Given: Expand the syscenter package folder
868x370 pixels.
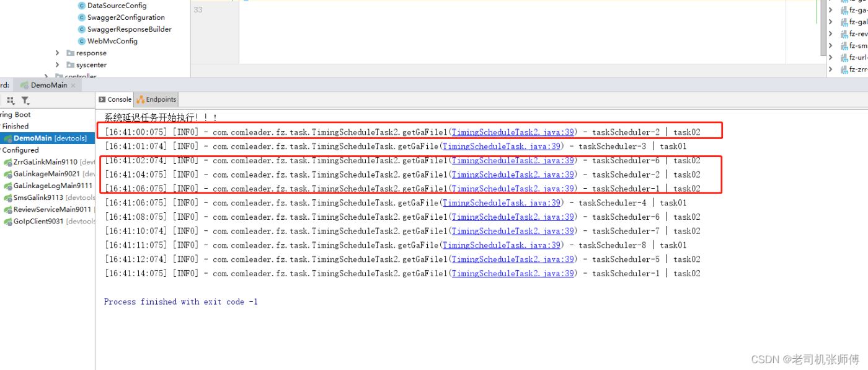Looking at the screenshot, I should click(x=58, y=65).
